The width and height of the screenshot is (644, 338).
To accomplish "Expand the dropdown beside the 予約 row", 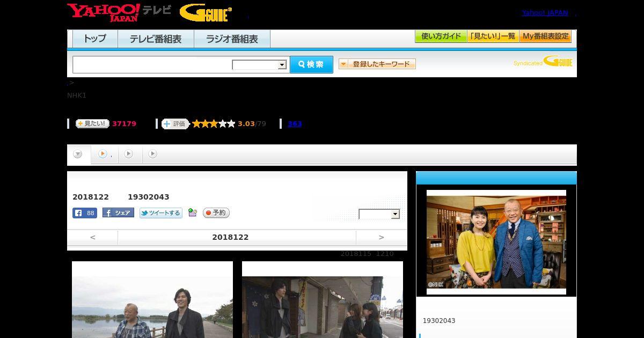I will (379, 214).
